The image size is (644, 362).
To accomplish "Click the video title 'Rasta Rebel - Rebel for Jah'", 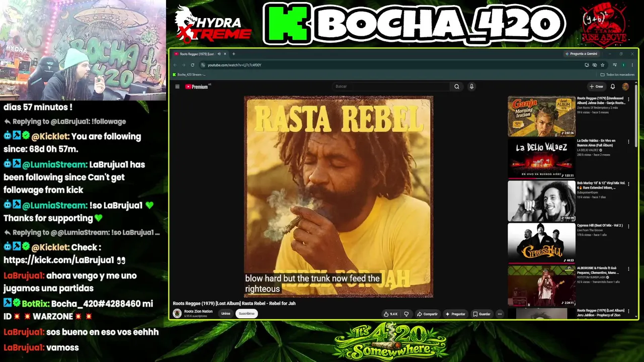I will click(234, 303).
